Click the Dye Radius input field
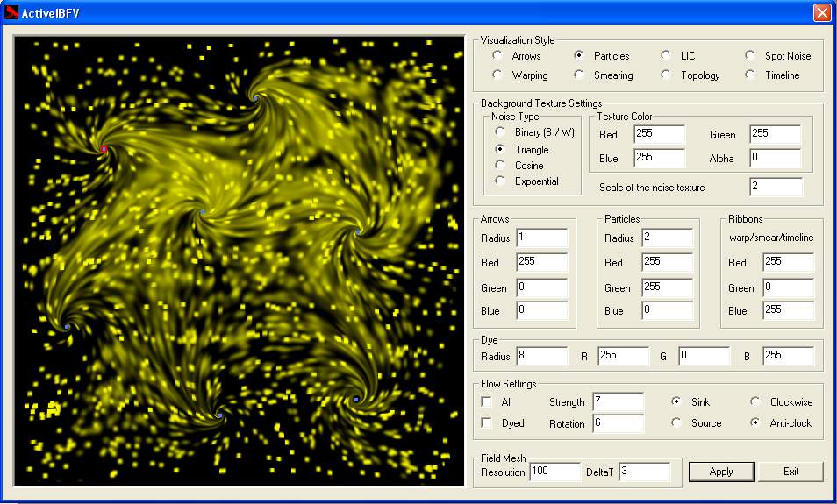The width and height of the screenshot is (837, 504). click(541, 357)
